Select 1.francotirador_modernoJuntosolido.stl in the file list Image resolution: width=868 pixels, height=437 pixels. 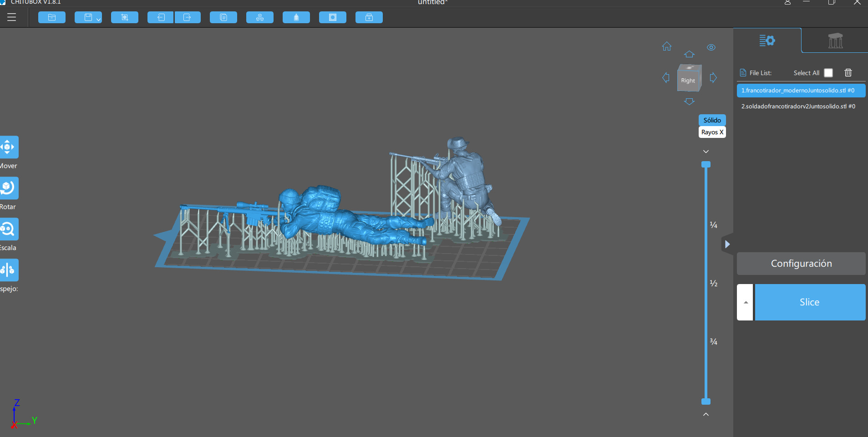click(801, 91)
